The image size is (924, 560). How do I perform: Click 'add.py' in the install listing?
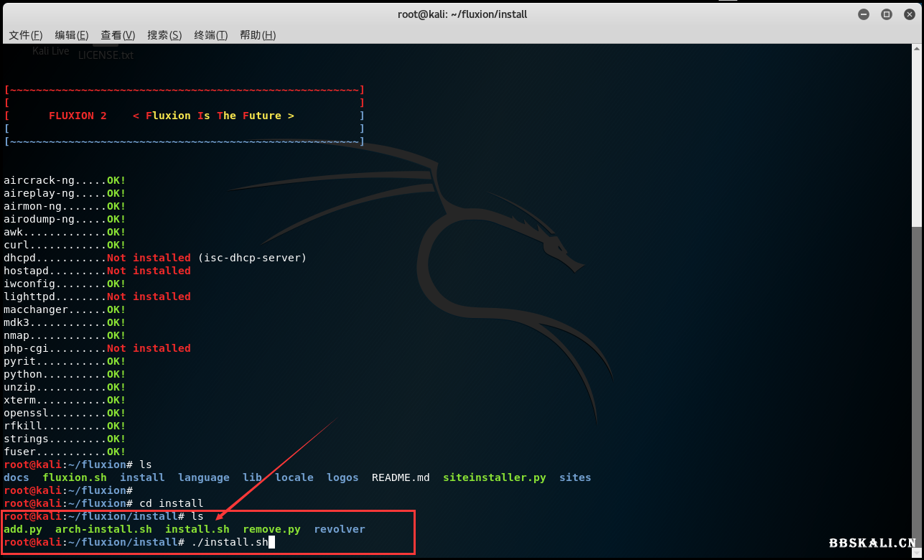[x=23, y=529]
